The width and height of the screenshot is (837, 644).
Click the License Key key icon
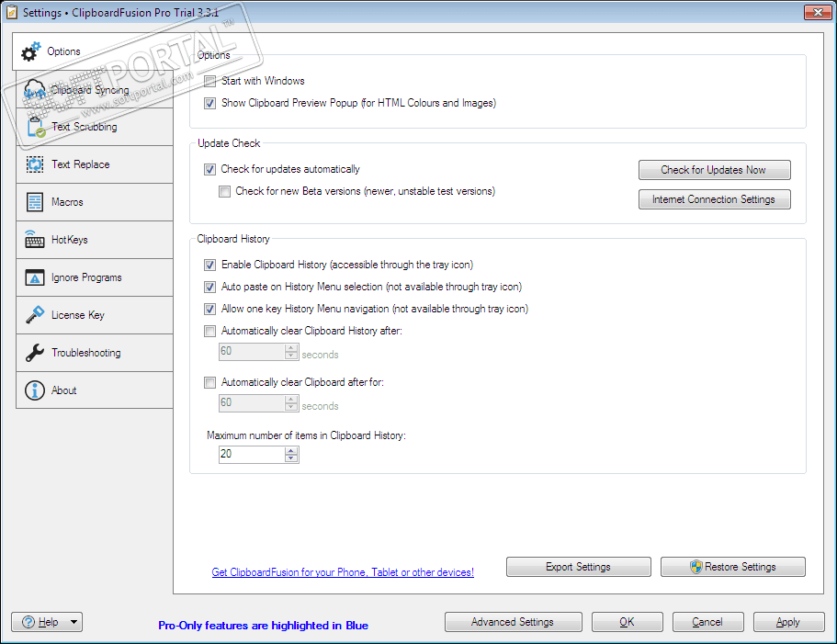[x=35, y=315]
